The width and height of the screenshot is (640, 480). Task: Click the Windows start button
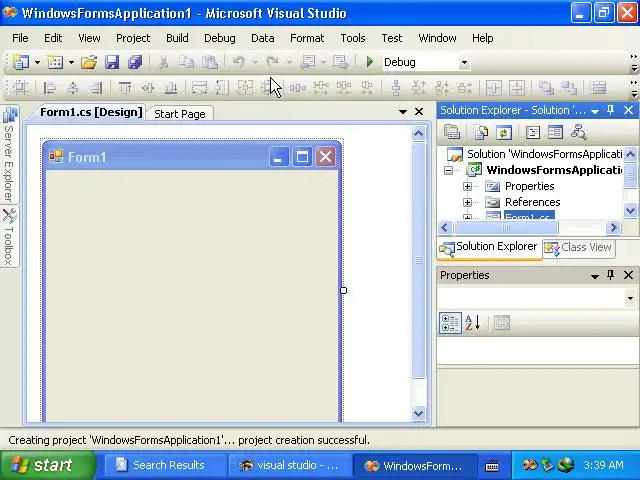coord(48,465)
